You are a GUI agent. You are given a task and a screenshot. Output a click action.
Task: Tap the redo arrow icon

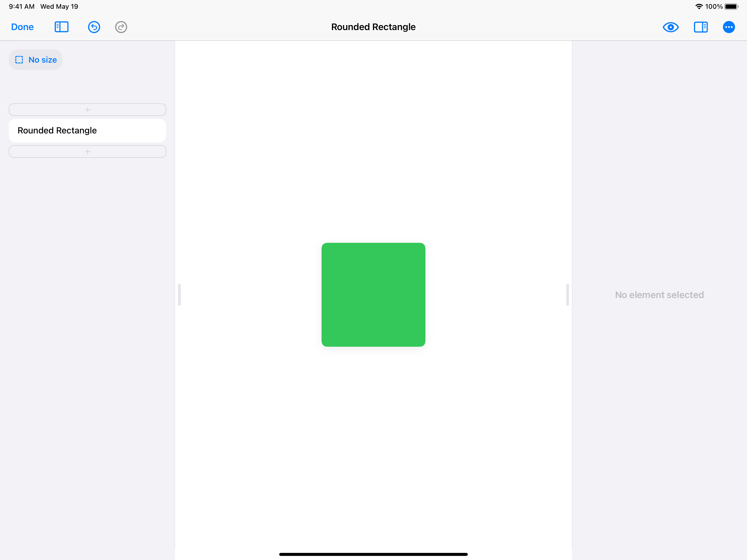(121, 27)
